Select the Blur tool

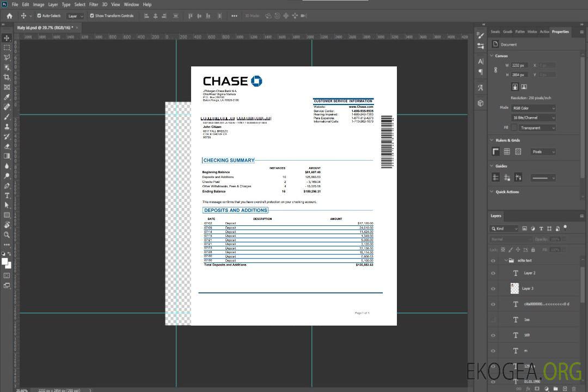[7, 166]
